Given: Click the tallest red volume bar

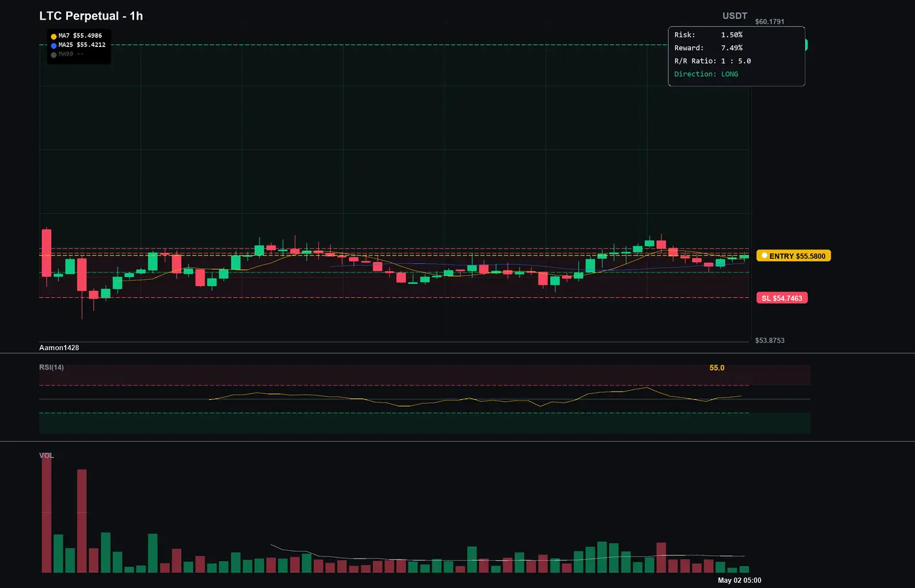Looking at the screenshot, I should [46, 514].
